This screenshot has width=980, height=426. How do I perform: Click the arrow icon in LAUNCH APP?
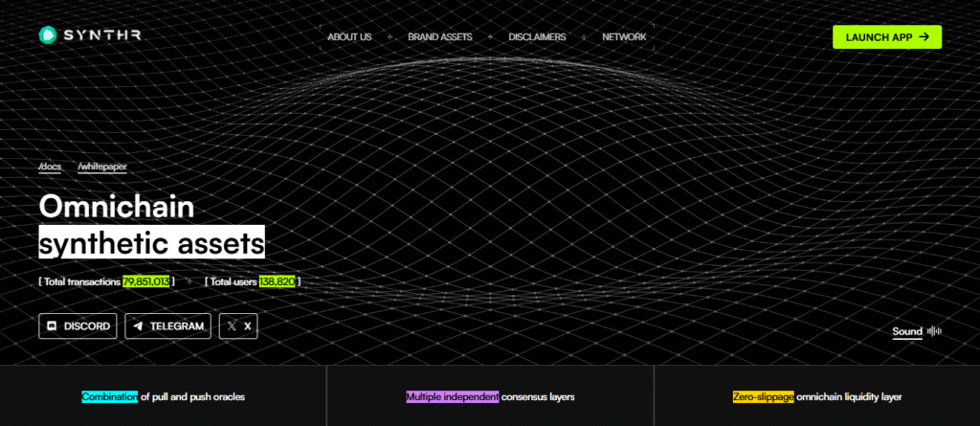click(x=924, y=37)
